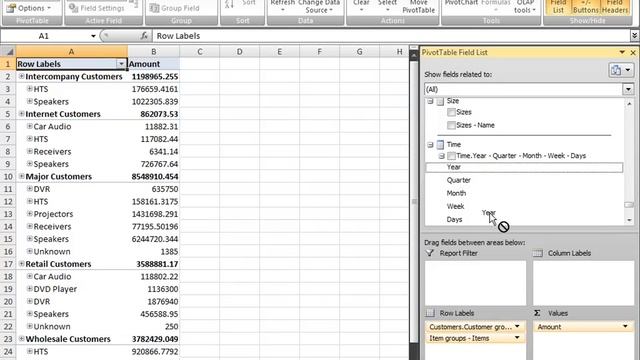
Task: Click Move PivotTable
Action: pyautogui.click(x=418, y=7)
